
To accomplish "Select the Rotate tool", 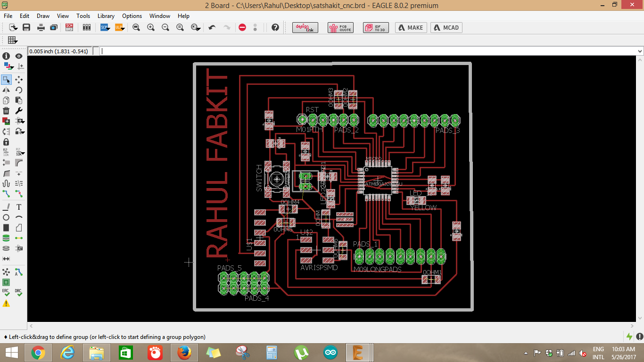I will (19, 90).
